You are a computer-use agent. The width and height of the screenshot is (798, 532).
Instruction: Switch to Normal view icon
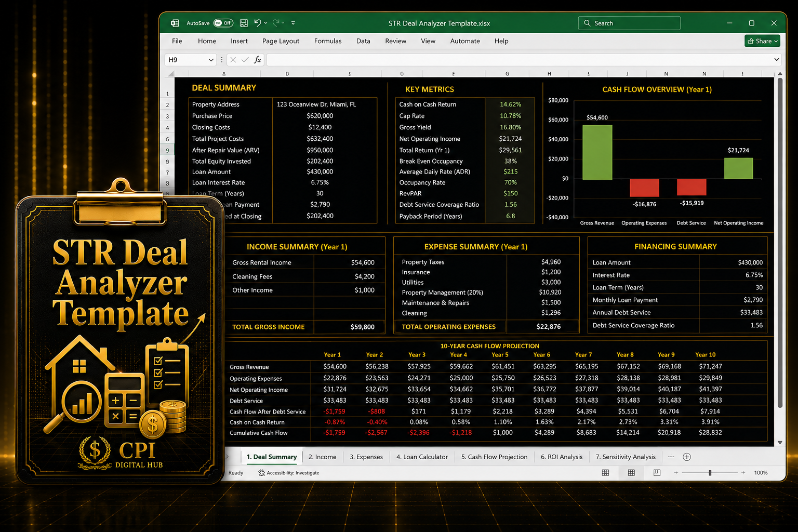[605, 473]
